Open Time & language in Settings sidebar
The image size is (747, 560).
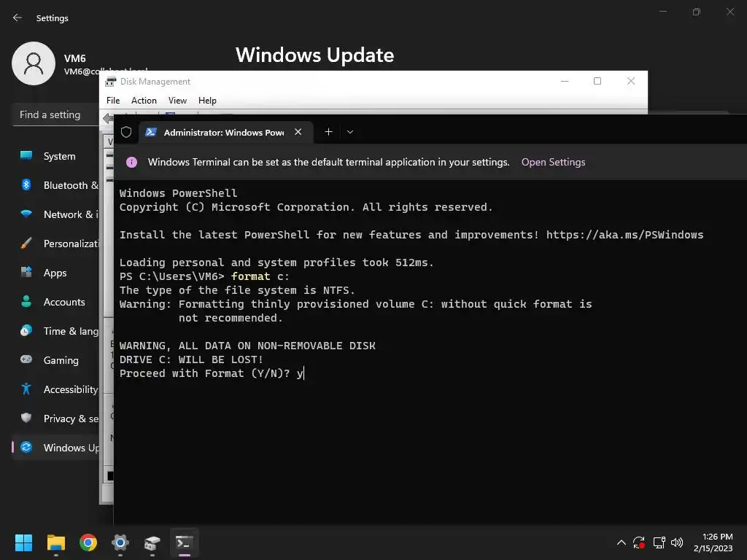point(55,331)
